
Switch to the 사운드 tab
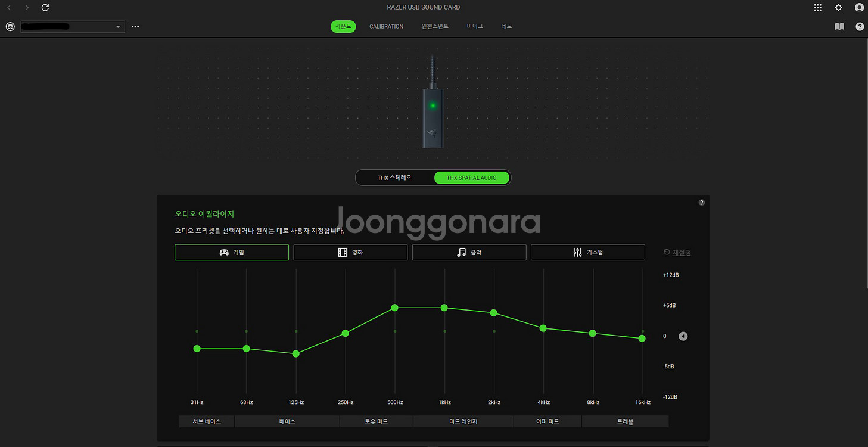coord(343,26)
